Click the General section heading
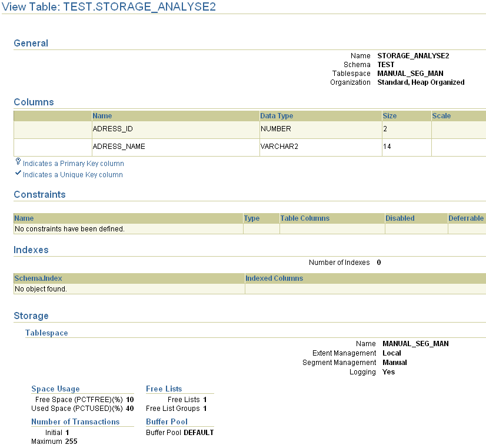 coord(31,43)
